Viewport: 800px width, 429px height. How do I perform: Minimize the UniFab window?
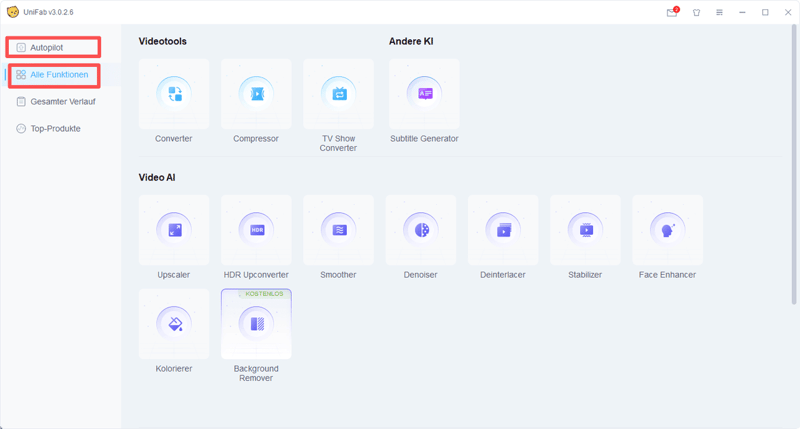(742, 12)
